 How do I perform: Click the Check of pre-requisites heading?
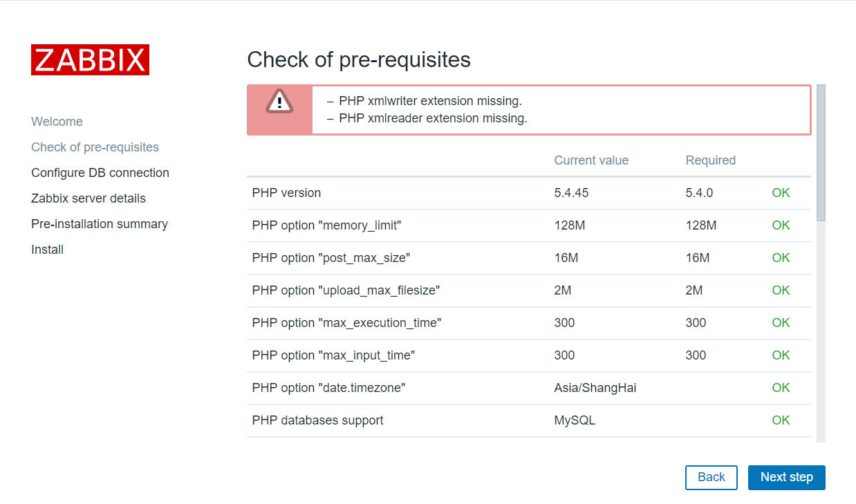[x=359, y=60]
